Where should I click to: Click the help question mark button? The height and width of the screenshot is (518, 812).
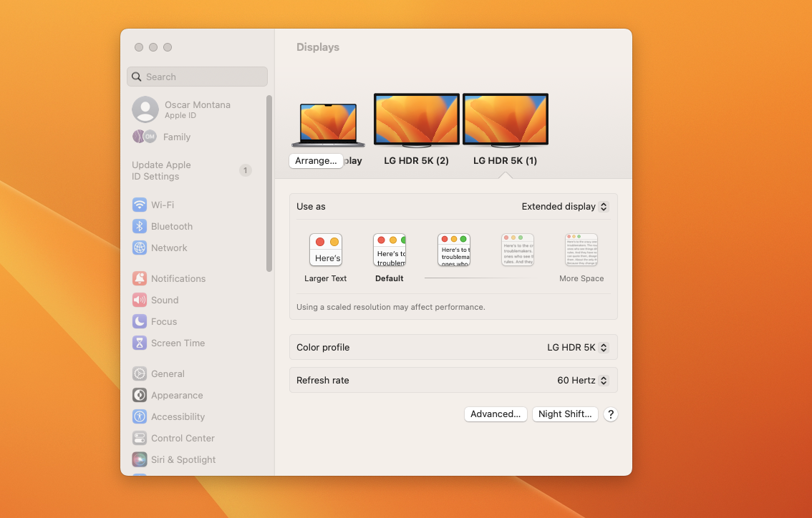point(611,414)
